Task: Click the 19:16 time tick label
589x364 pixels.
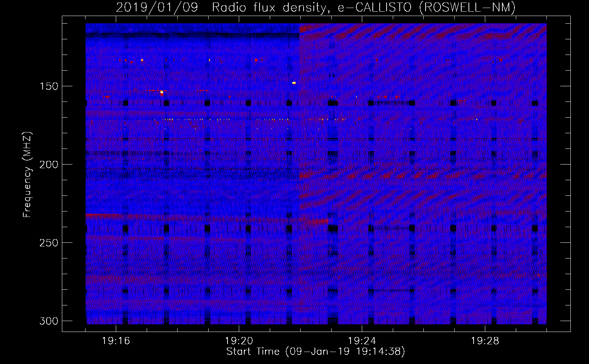Action: (x=116, y=341)
